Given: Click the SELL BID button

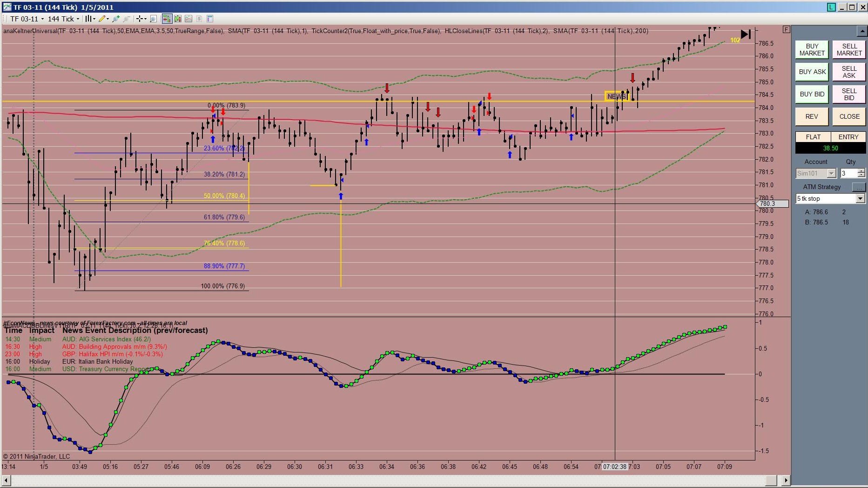Looking at the screenshot, I should click(849, 94).
